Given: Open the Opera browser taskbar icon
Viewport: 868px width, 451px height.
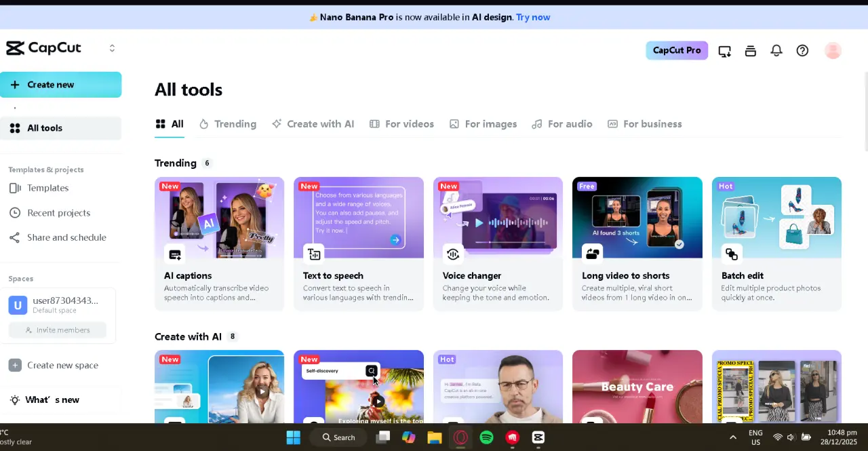Looking at the screenshot, I should tap(460, 437).
